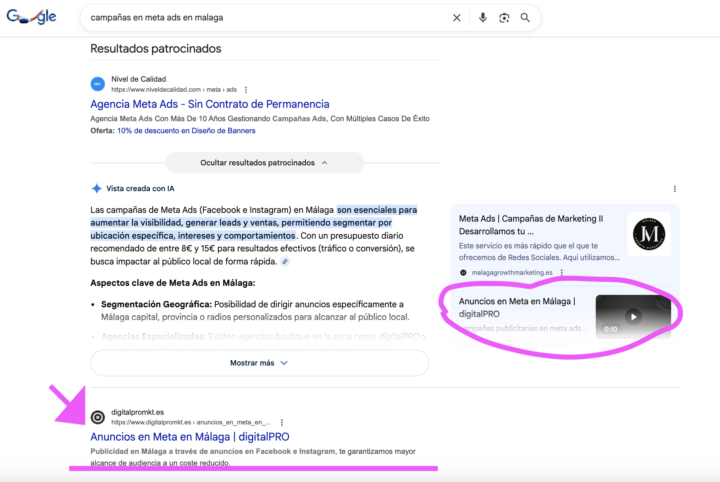Click 'digitalpromkt.es' site name text

point(137,412)
